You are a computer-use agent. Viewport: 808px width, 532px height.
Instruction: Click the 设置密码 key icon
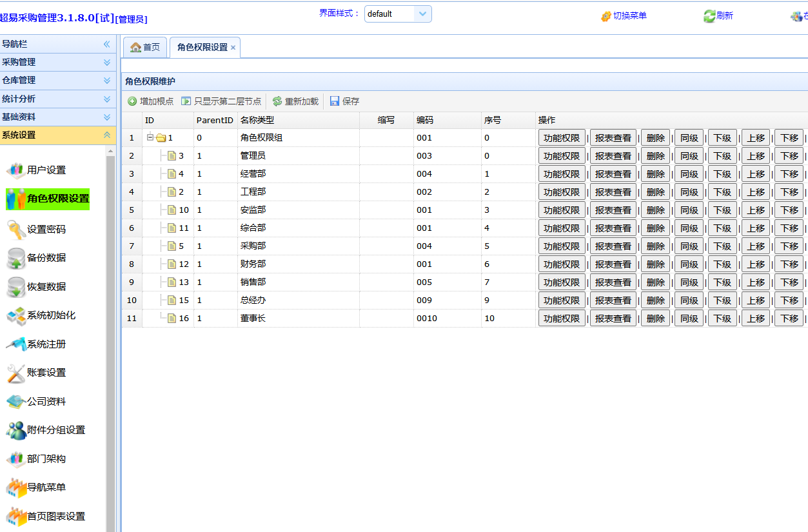coord(16,230)
